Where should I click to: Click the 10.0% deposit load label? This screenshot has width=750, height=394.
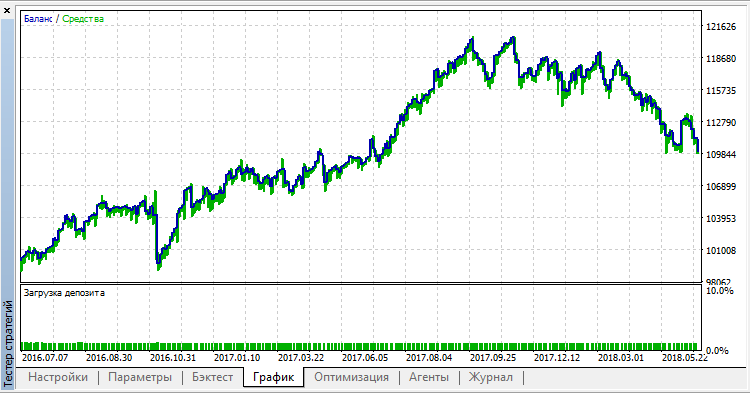click(720, 291)
